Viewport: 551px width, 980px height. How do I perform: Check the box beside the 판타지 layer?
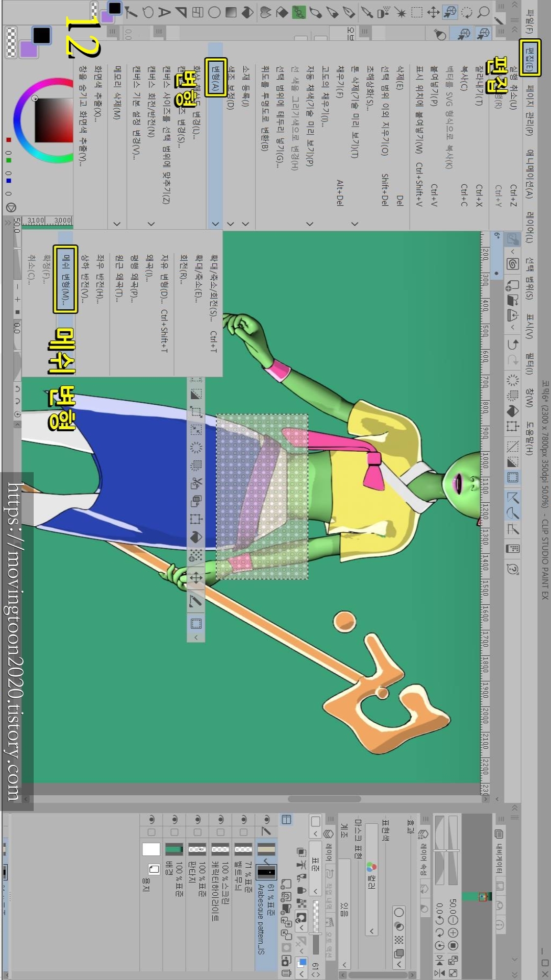pos(197,832)
